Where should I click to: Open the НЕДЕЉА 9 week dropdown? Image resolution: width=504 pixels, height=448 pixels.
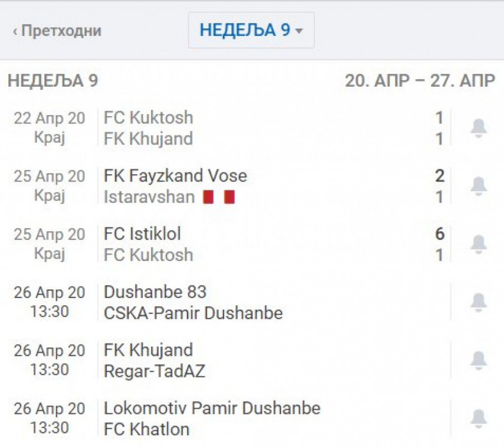tap(251, 30)
